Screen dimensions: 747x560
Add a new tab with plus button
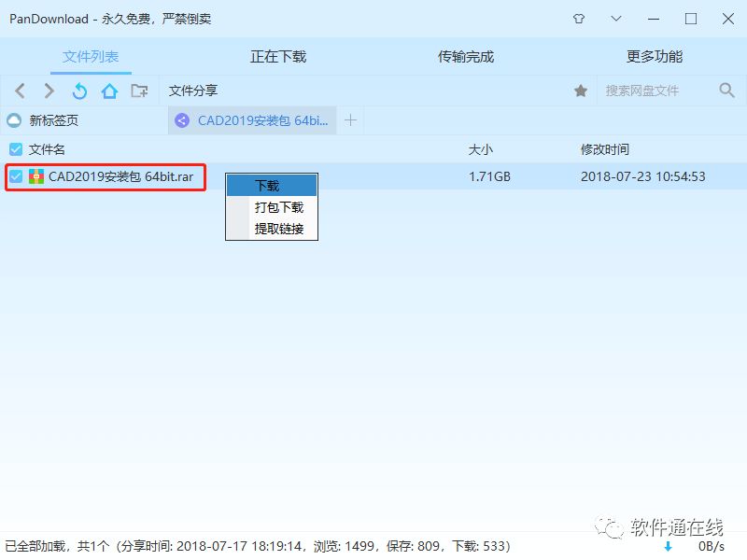coord(350,120)
